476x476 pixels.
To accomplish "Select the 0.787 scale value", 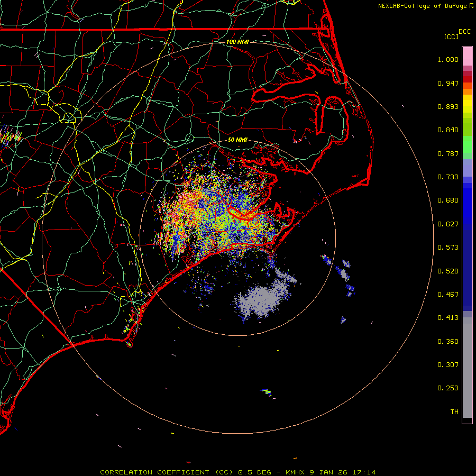I will 448,153.
